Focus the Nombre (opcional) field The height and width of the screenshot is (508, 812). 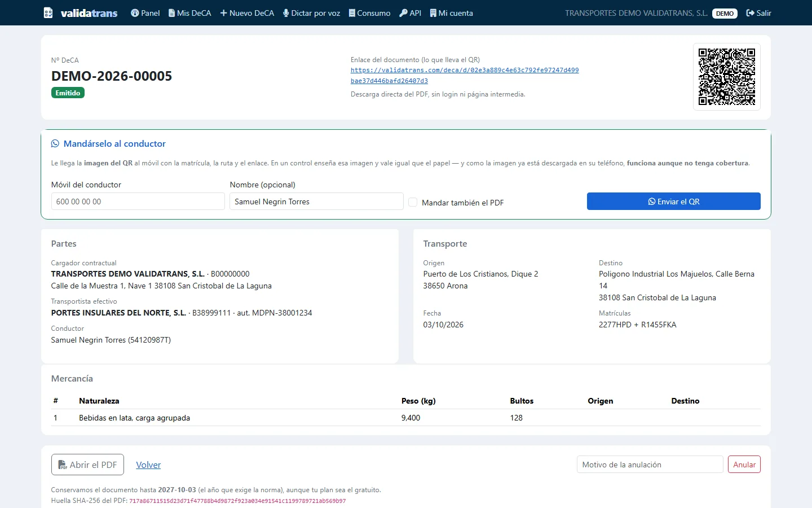316,202
